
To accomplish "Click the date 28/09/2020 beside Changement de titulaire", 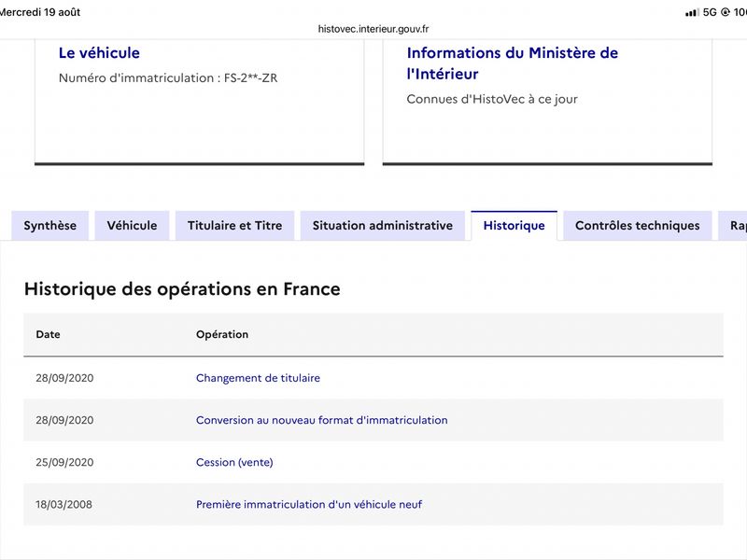I will 64,378.
